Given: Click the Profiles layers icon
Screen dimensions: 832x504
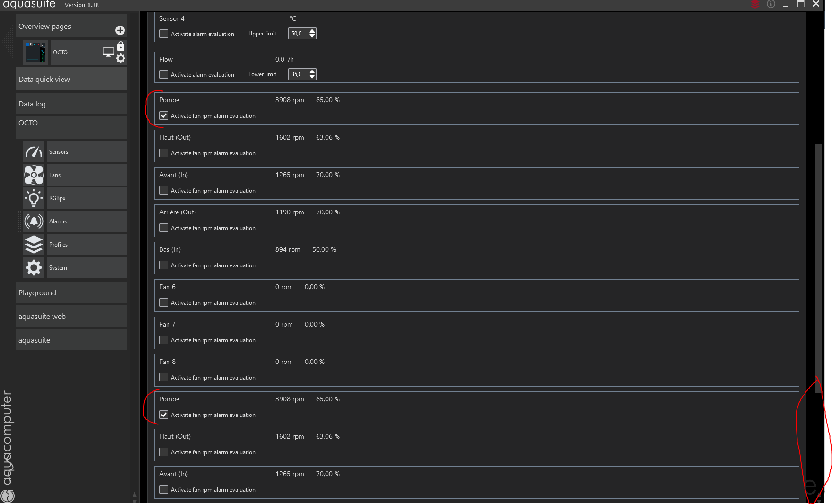Looking at the screenshot, I should tap(34, 245).
